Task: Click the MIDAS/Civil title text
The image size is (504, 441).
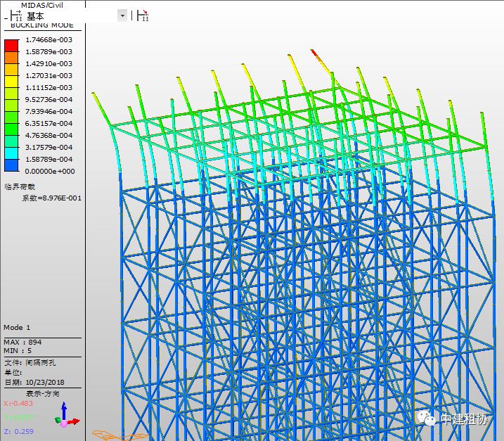Action: (42, 5)
